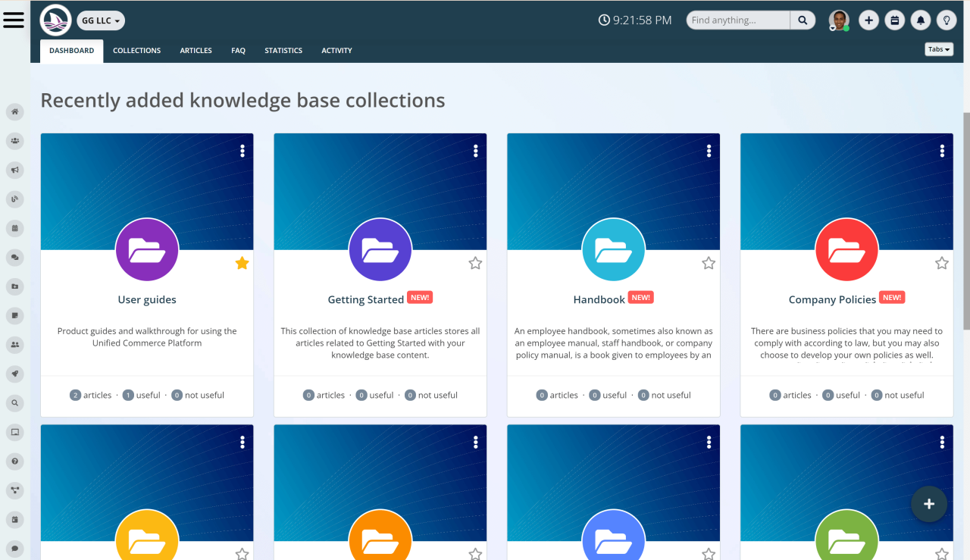This screenshot has width=970, height=560.
Task: Select the home icon in the left sidebar
Action: tap(14, 111)
